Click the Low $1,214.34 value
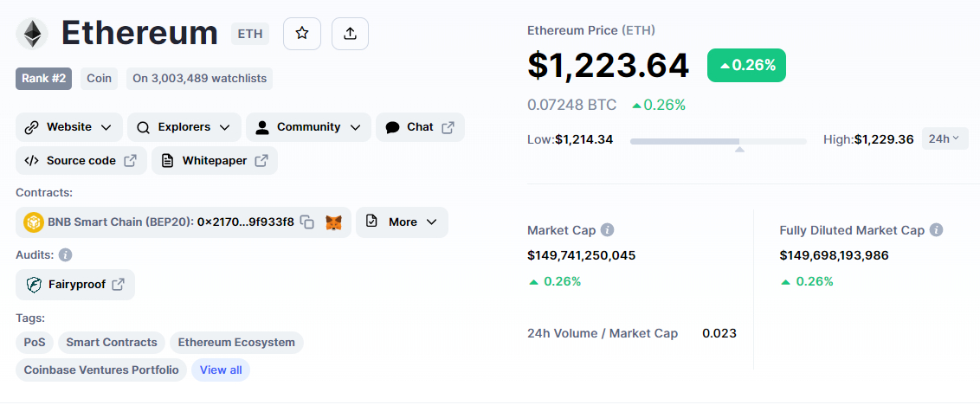Screen dimensions: 980x405 click(583, 139)
